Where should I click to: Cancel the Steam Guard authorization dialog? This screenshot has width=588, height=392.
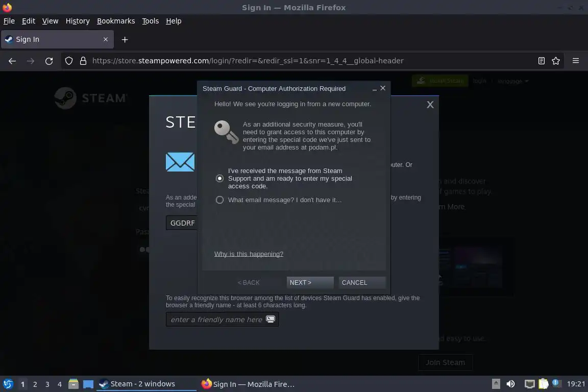[x=362, y=282]
